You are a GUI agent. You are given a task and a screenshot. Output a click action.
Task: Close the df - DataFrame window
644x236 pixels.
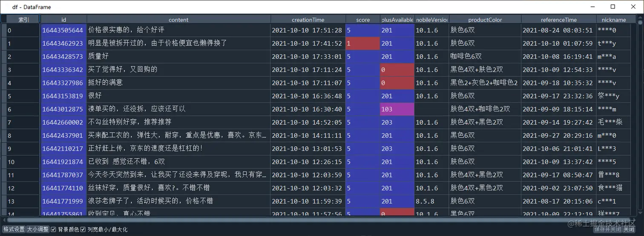click(632, 6)
